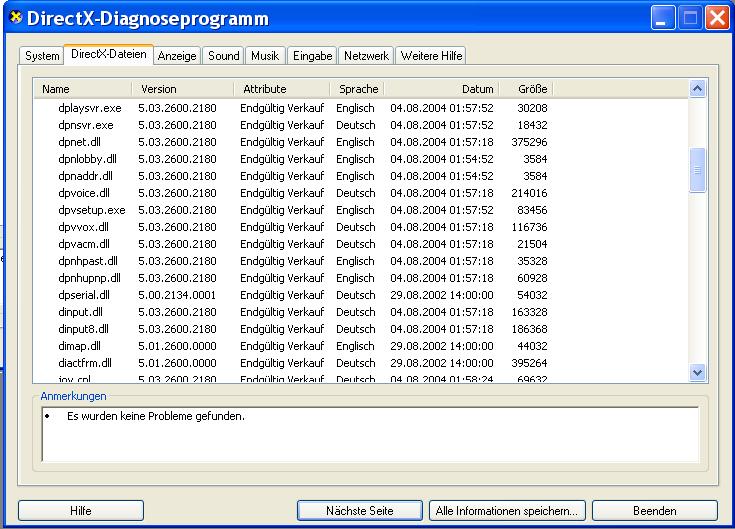735x529 pixels.
Task: Click the date cell of dinput8.dll
Action: click(x=442, y=329)
